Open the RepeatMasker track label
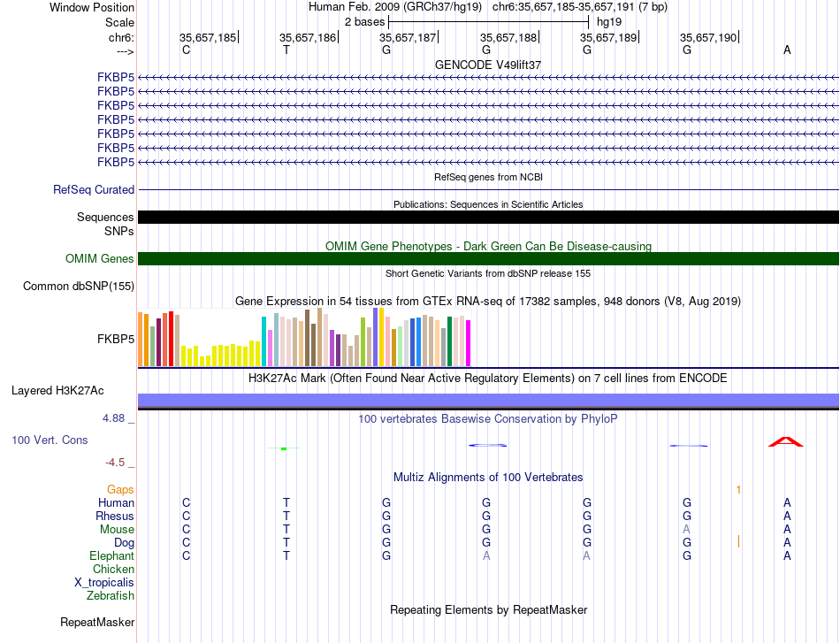Screen dimensions: 840x643 point(97,622)
